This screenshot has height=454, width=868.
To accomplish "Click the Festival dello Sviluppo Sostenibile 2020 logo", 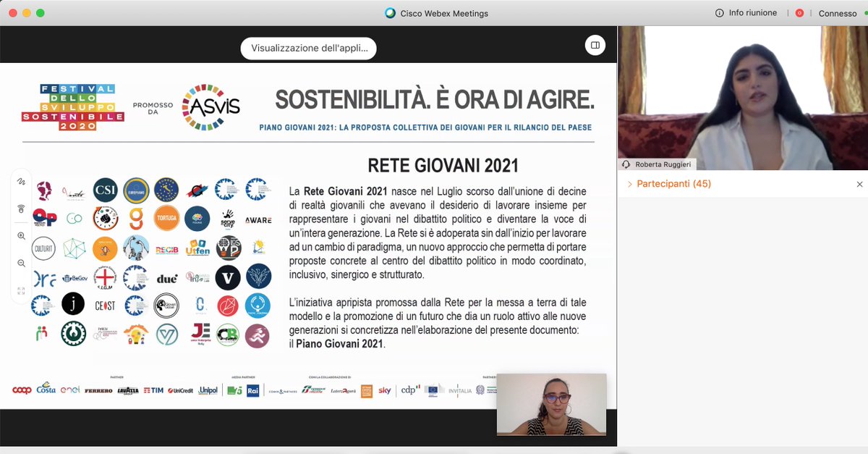I will pyautogui.click(x=73, y=107).
